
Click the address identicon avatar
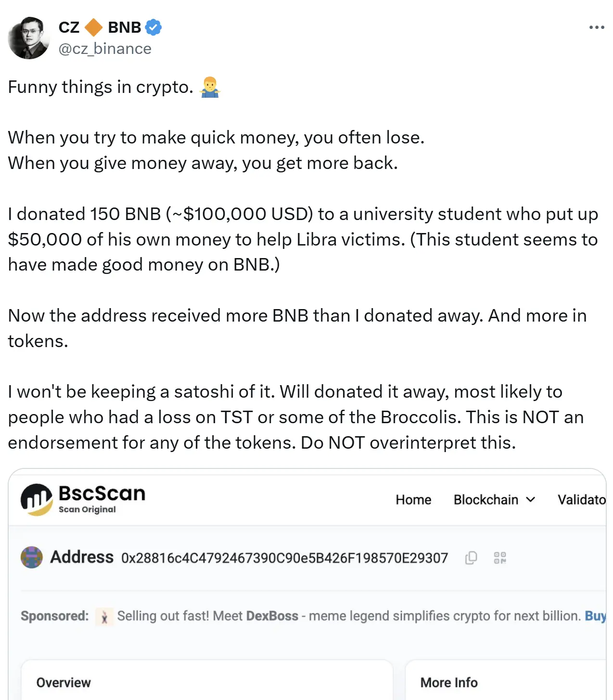(x=32, y=558)
